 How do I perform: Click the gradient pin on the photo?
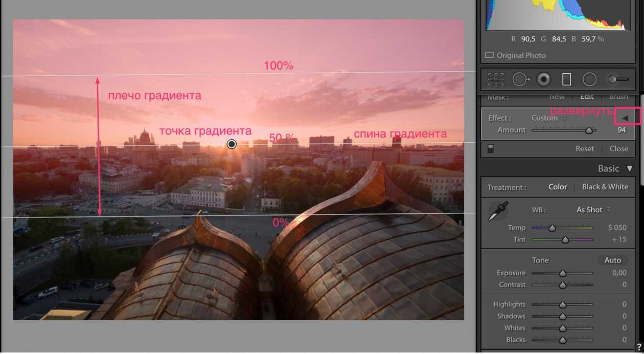232,144
